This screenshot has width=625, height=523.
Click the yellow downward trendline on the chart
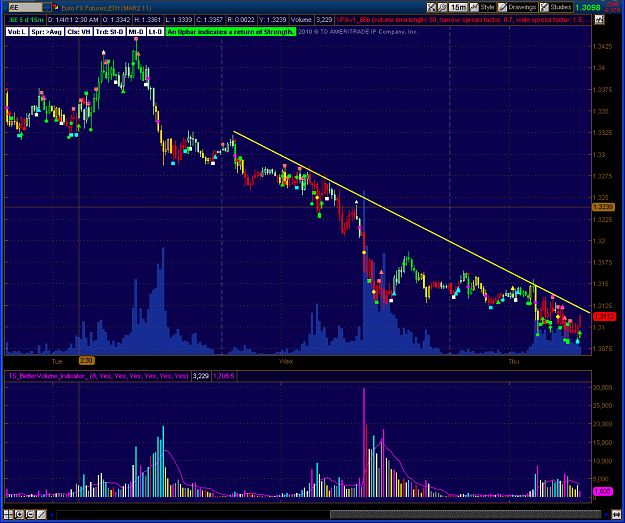click(x=411, y=222)
